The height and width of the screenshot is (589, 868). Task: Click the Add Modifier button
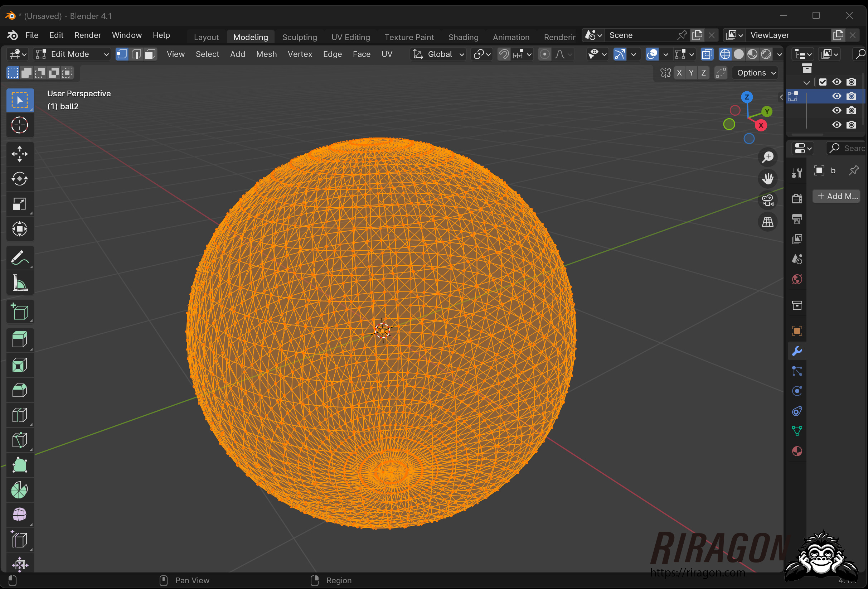click(836, 196)
